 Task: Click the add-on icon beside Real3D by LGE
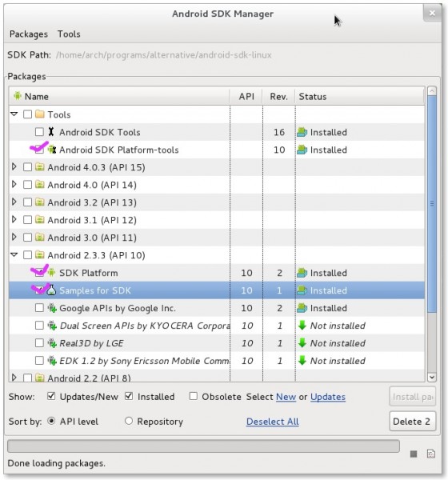[x=52, y=343]
